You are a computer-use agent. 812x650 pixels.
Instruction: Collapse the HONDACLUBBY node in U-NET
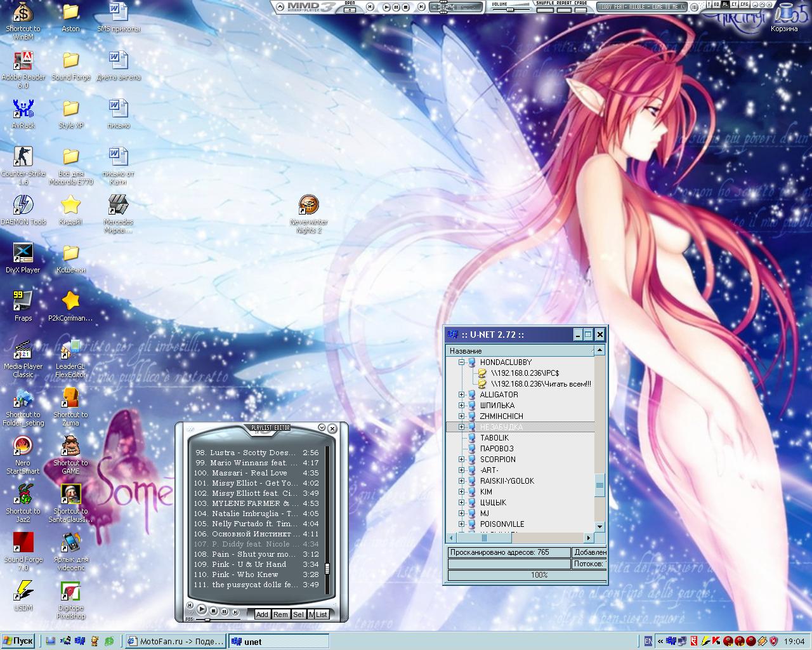462,362
